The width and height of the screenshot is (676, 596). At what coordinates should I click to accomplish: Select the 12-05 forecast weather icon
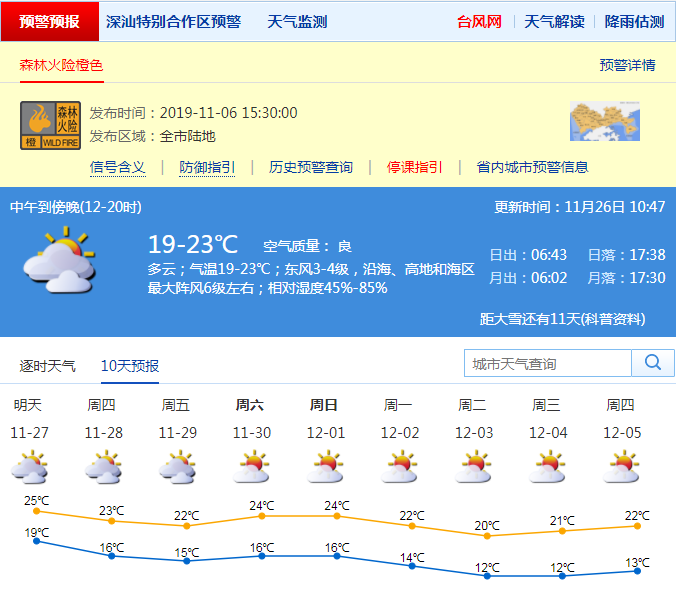click(621, 467)
